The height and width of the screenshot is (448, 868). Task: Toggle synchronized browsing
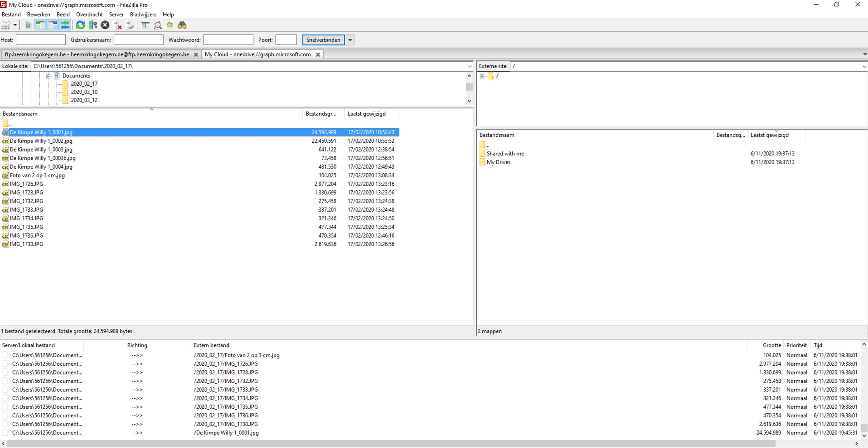point(170,25)
